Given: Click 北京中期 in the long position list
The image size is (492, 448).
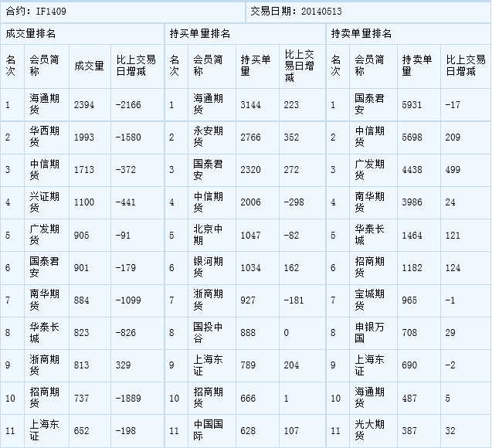Looking at the screenshot, I should [206, 234].
